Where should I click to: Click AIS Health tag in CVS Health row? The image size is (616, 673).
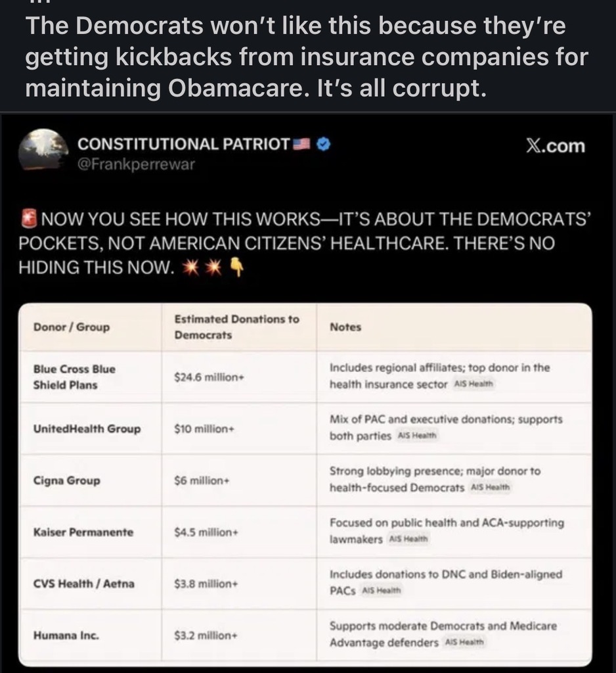click(x=381, y=590)
